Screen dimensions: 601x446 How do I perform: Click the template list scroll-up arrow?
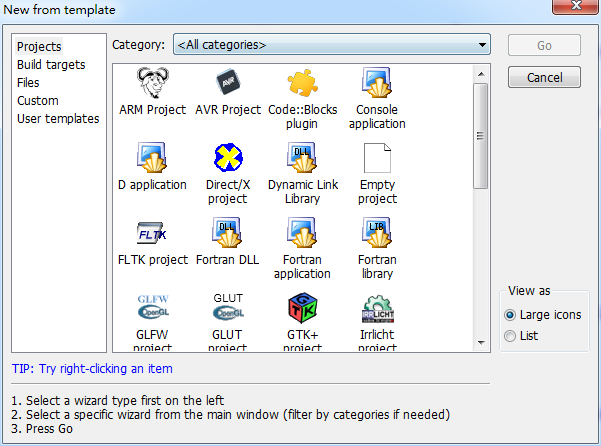(x=481, y=74)
